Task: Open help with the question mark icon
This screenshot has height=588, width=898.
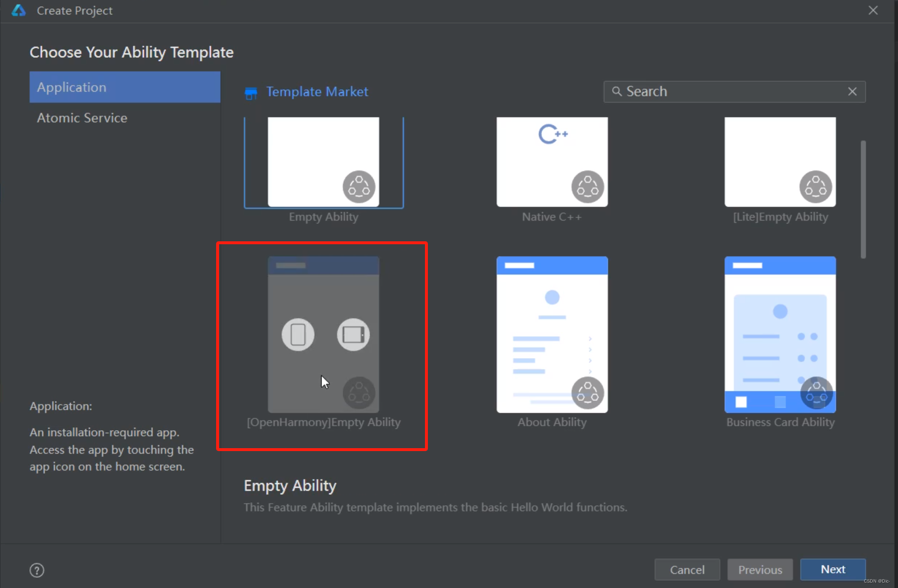Action: pyautogui.click(x=37, y=570)
